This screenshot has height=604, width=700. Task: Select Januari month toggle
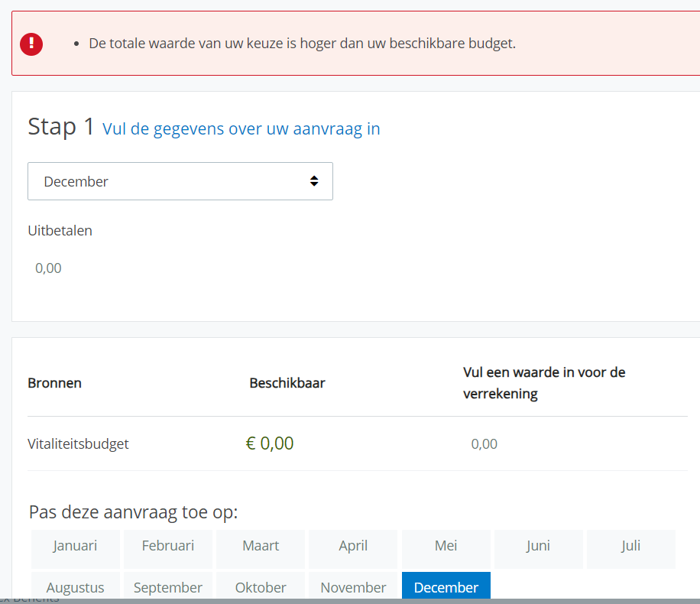click(76, 546)
